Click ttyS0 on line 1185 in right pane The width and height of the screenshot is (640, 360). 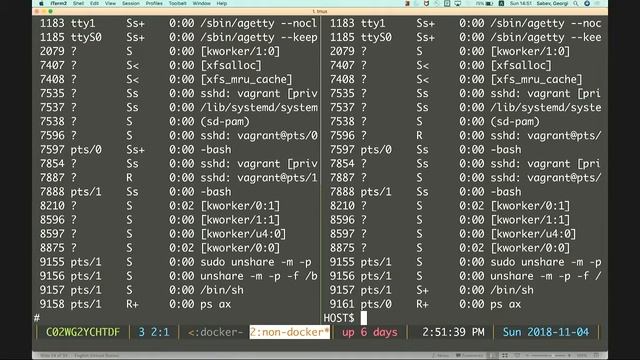point(376,37)
